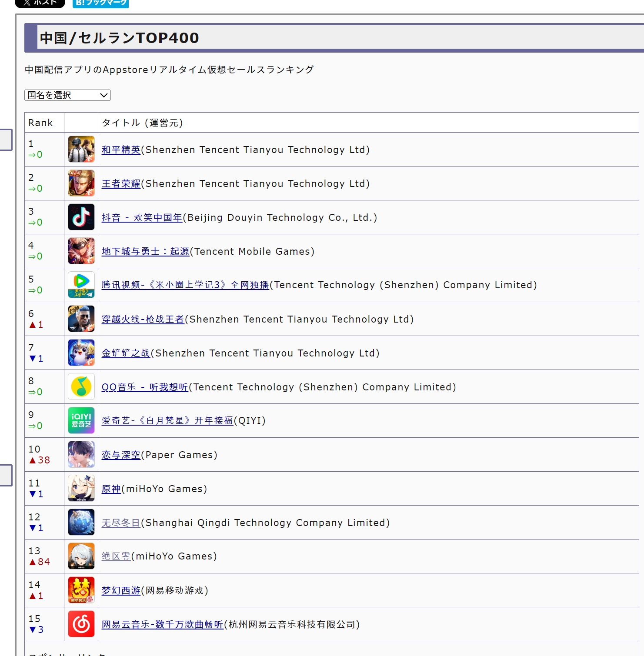
Task: Click the (Tencent Mobile Games) publisher text
Action: [x=252, y=252]
